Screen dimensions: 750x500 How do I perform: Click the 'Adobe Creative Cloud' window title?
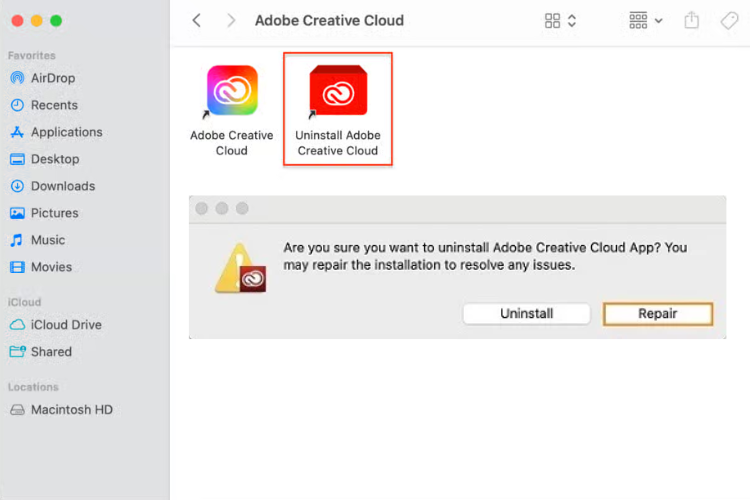329,21
